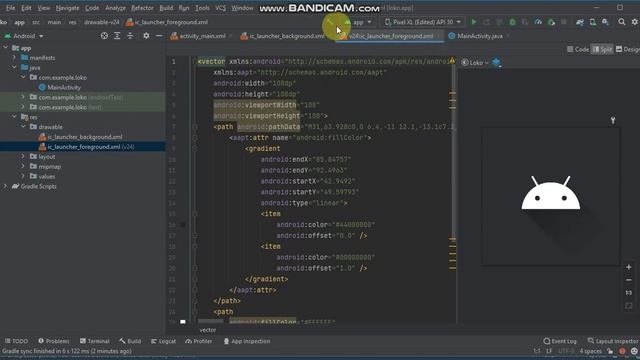Image resolution: width=640 pixels, height=360 pixels.
Task: Click the Debug app bug icon
Action: pos(512,22)
